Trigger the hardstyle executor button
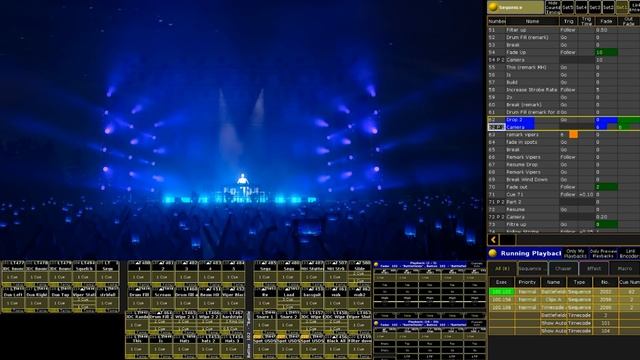640x360 pixels. pyautogui.click(x=233, y=322)
